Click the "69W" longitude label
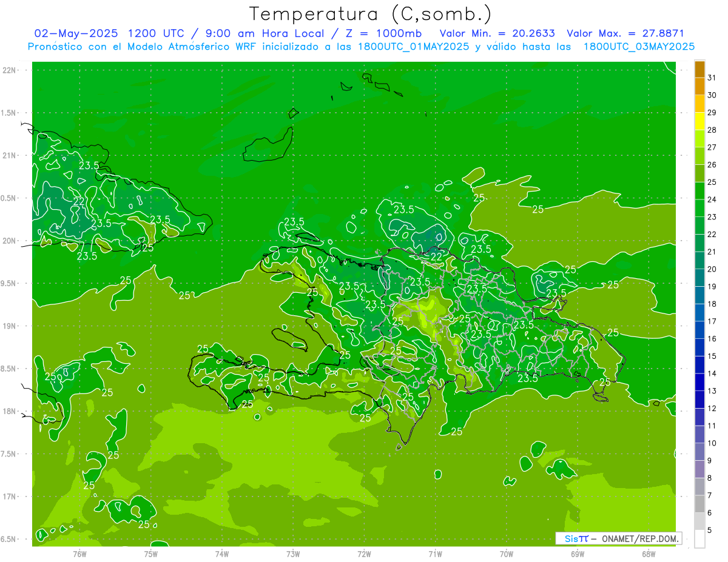The height and width of the screenshot is (562, 728). (x=578, y=554)
